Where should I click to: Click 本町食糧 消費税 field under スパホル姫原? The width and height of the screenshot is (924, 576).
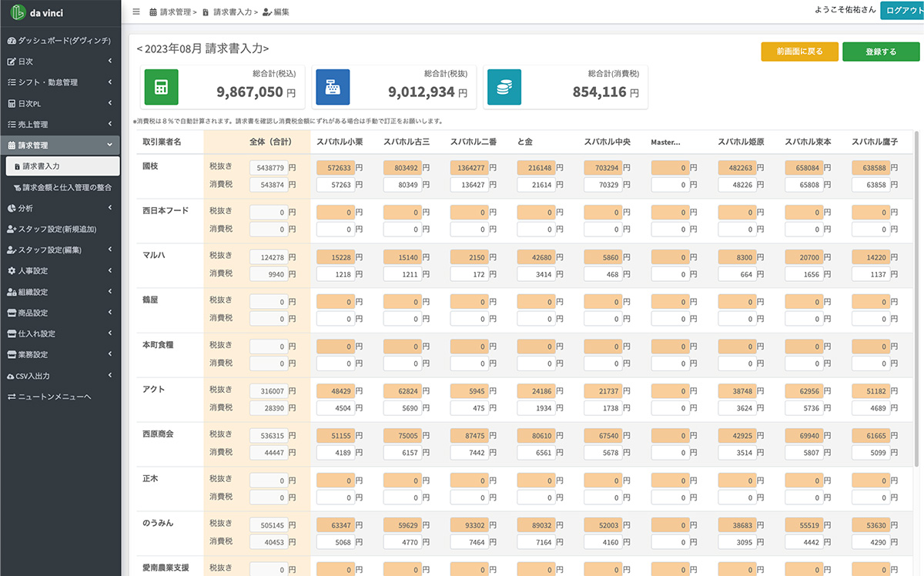737,363
